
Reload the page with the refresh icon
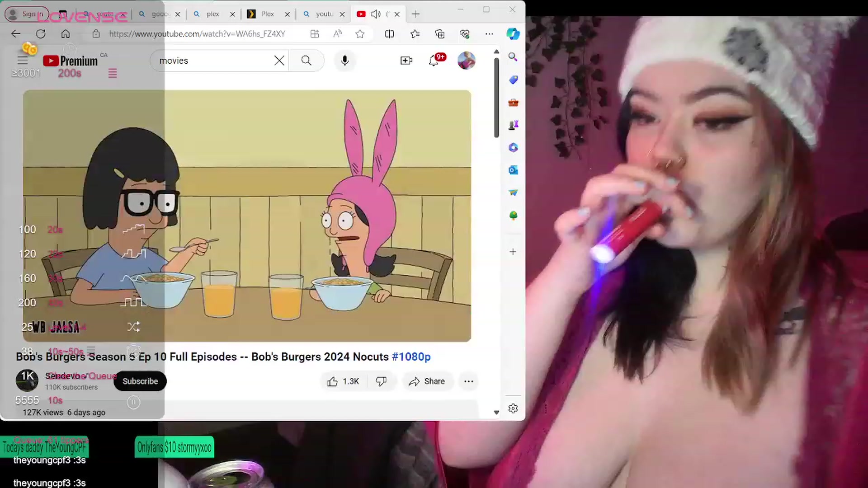point(41,34)
